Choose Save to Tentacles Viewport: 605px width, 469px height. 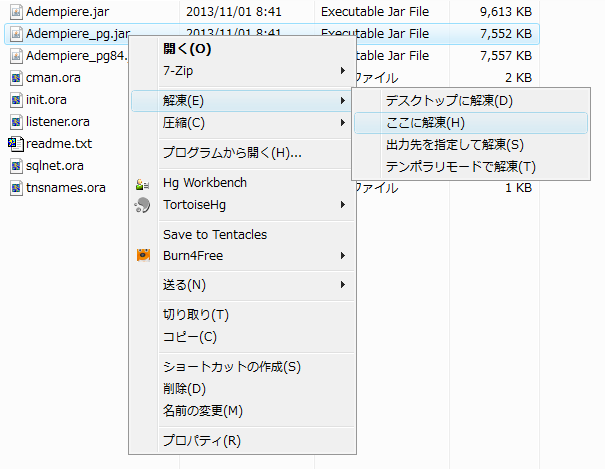[x=242, y=234]
